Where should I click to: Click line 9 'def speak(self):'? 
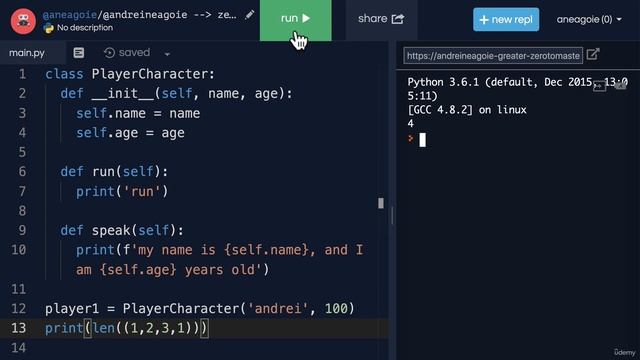122,231
